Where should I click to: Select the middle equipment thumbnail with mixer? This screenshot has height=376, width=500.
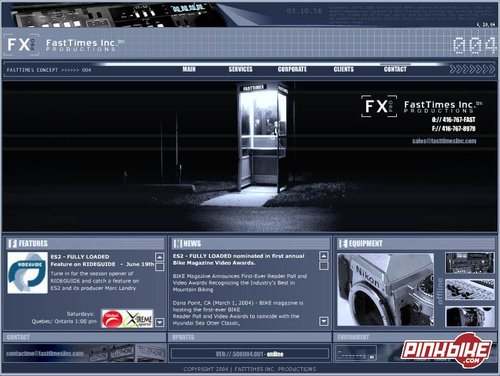click(470, 290)
